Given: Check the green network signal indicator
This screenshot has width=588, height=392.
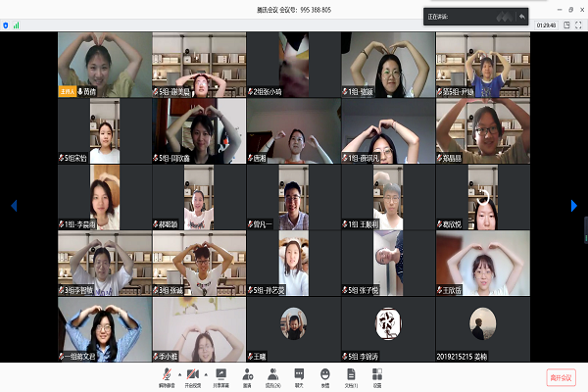Looking at the screenshot, I should click(18, 24).
